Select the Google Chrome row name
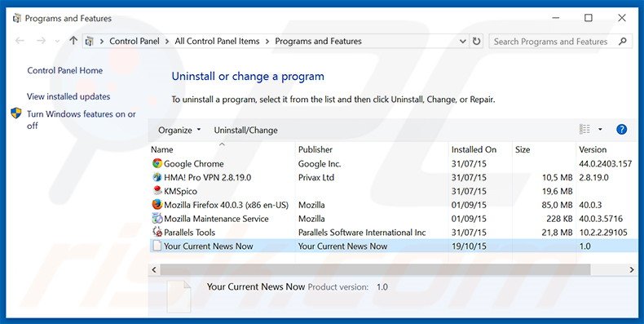The width and height of the screenshot is (644, 324). (194, 164)
